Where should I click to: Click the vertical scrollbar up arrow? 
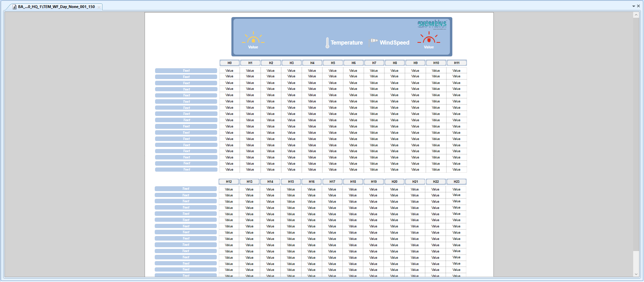pos(636,15)
